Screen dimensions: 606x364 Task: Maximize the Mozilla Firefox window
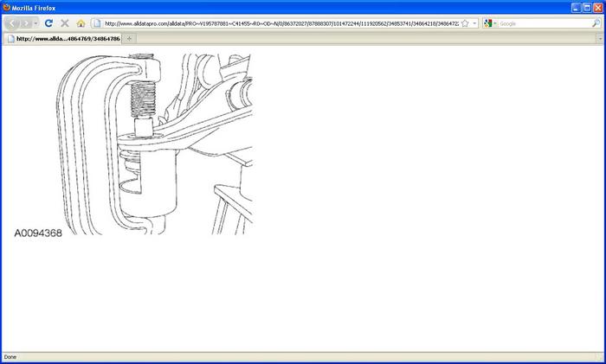coord(587,8)
